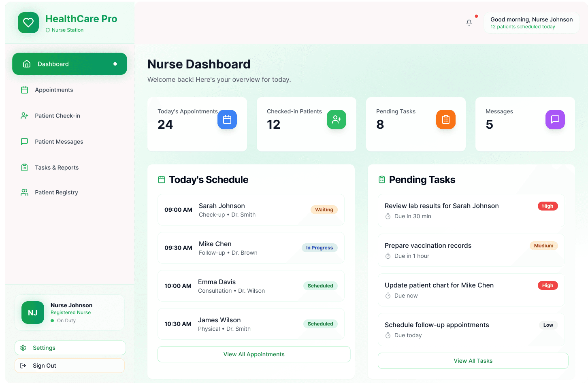
Task: Click the Sign Out arrow icon
Action: click(x=23, y=366)
